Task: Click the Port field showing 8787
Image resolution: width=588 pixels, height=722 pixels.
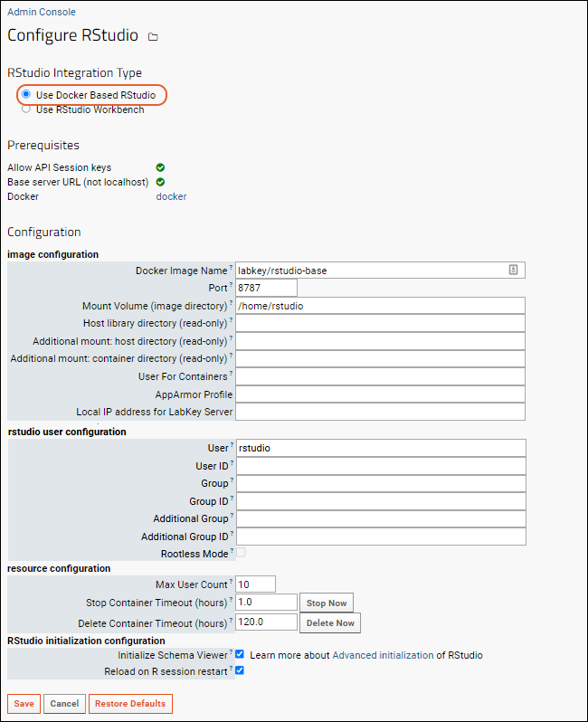Action: click(x=266, y=288)
